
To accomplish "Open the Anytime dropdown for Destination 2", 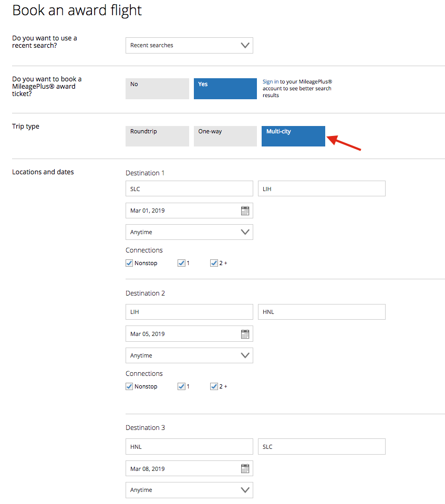I will [189, 355].
